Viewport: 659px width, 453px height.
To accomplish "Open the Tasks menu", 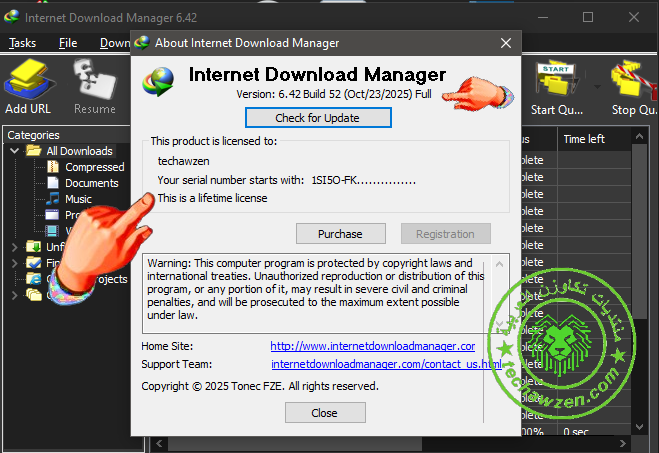I will click(22, 43).
